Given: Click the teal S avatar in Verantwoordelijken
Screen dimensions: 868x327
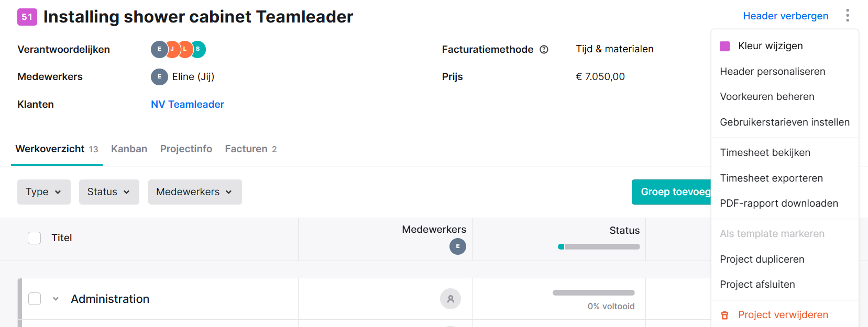Looking at the screenshot, I should point(198,49).
